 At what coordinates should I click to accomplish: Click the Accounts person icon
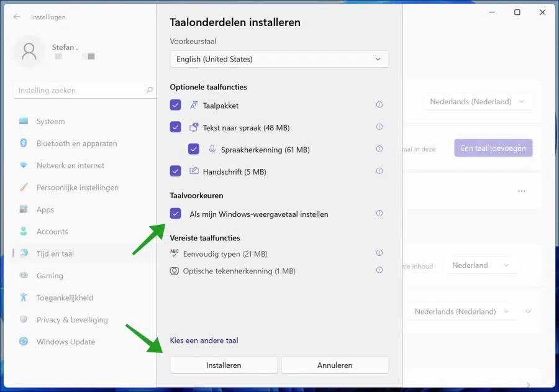[24, 232]
